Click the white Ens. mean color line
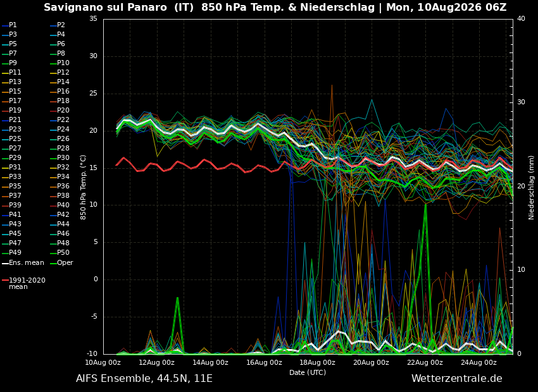This screenshot has height=392, width=538. tap(5, 264)
